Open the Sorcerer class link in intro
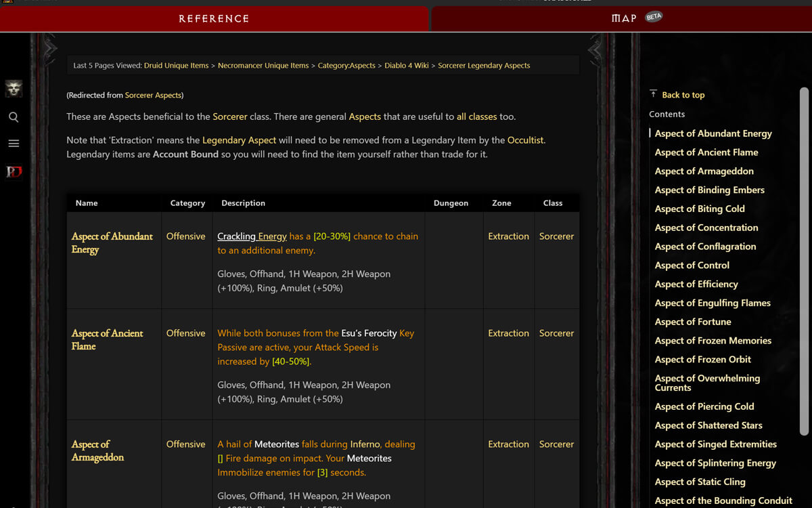The width and height of the screenshot is (812, 508). [230, 117]
